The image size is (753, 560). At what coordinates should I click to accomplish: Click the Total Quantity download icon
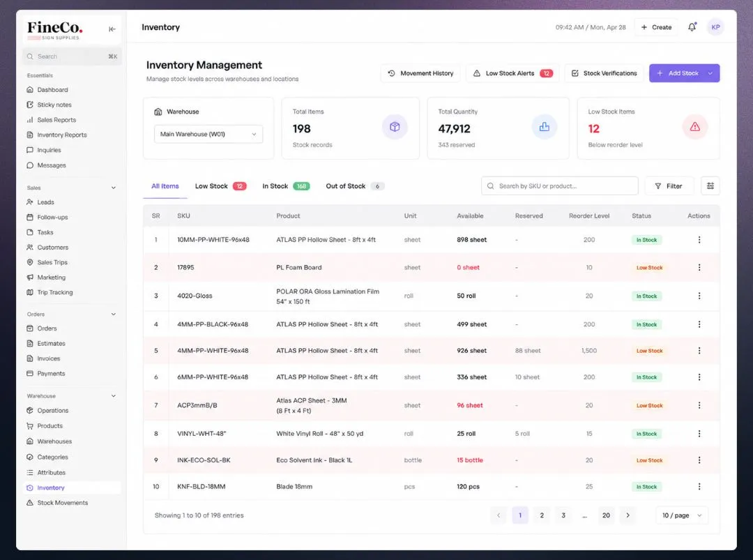click(544, 127)
